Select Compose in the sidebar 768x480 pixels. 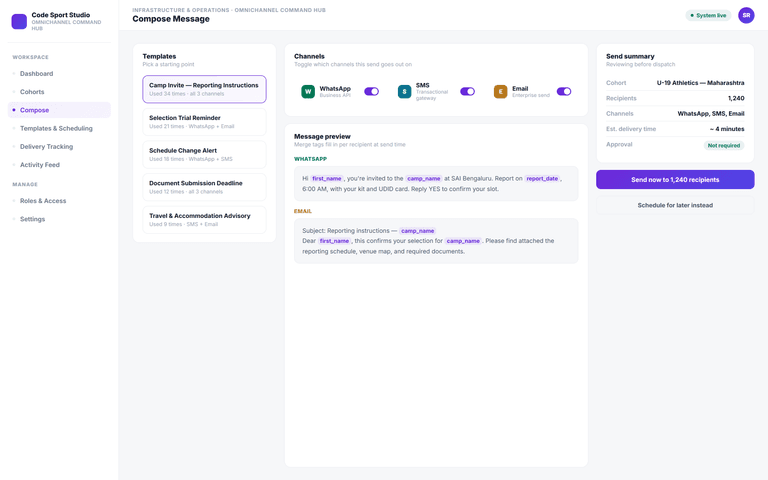[59, 110]
